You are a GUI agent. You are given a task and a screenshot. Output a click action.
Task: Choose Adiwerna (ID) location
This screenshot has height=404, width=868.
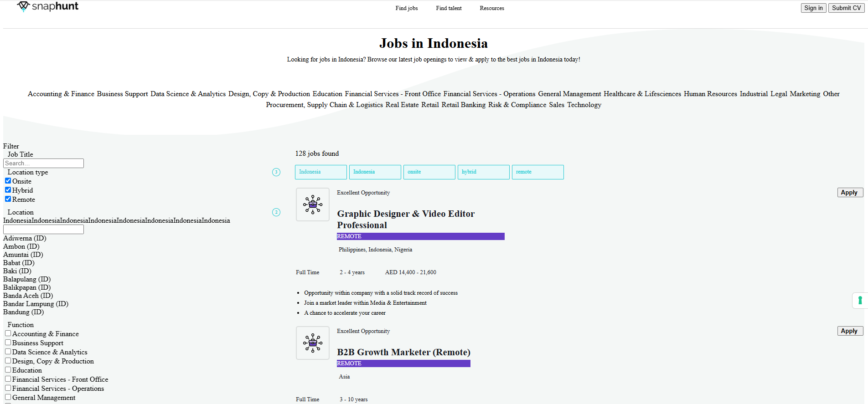[x=25, y=238]
